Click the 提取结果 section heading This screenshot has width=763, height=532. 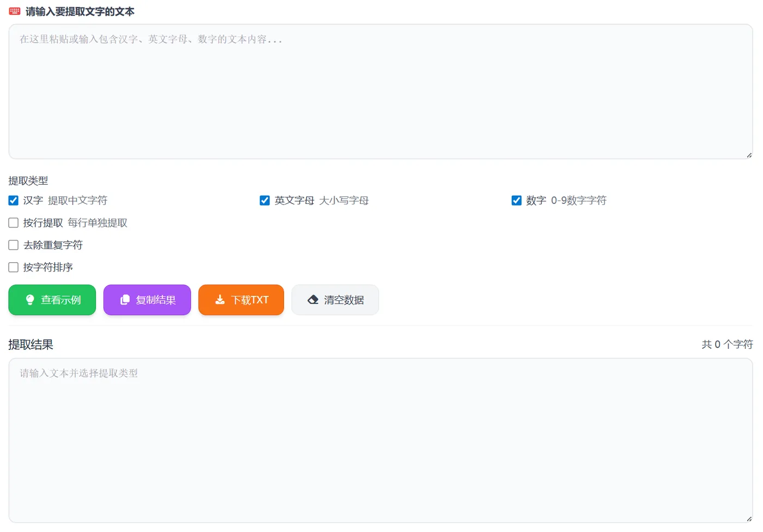click(x=31, y=344)
